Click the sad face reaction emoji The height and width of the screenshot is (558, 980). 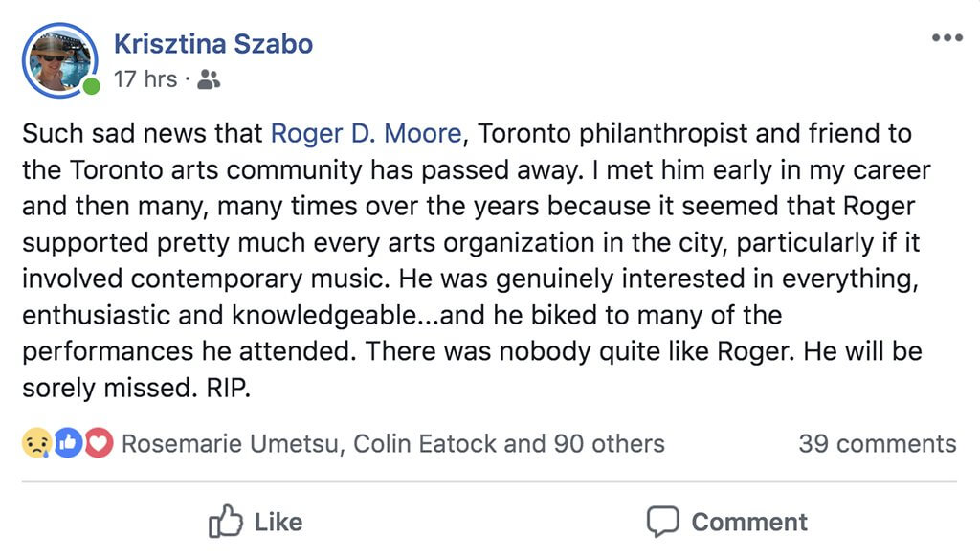coord(35,444)
